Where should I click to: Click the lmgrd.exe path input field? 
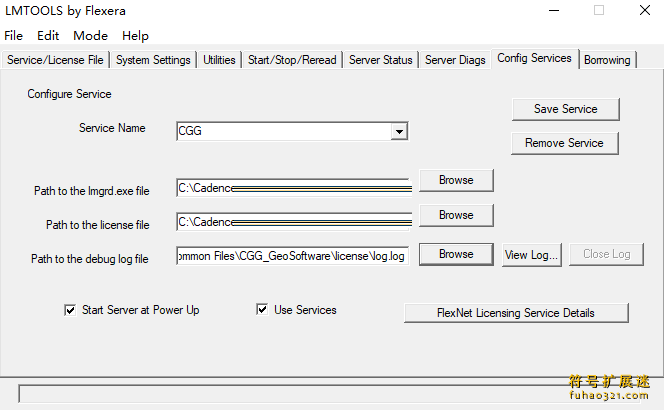pos(294,188)
